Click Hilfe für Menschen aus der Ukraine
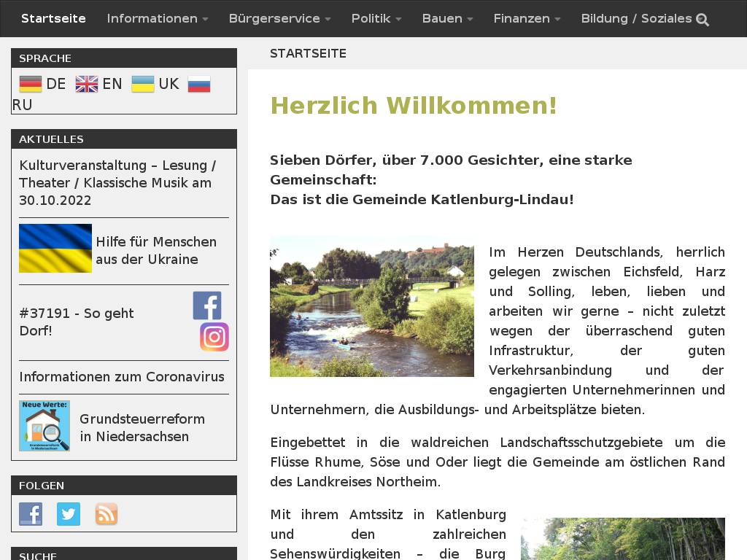Viewport: 747px width, 560px height. 156,250
